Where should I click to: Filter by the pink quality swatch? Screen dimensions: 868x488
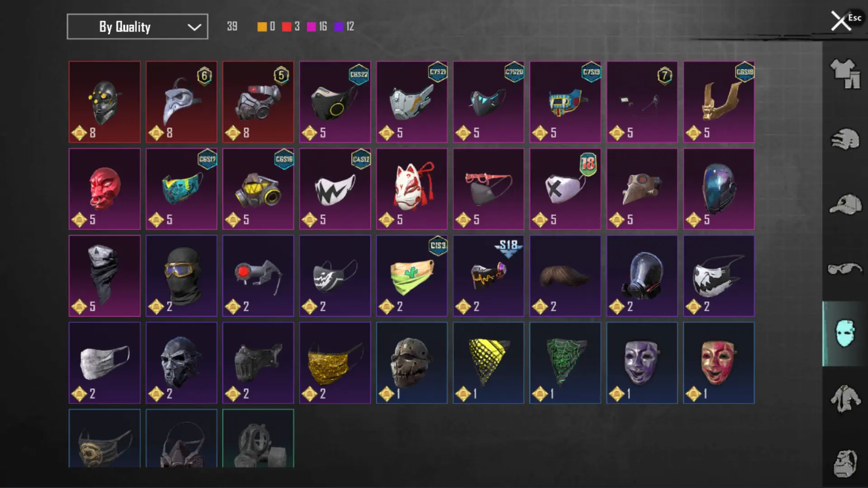(x=311, y=27)
